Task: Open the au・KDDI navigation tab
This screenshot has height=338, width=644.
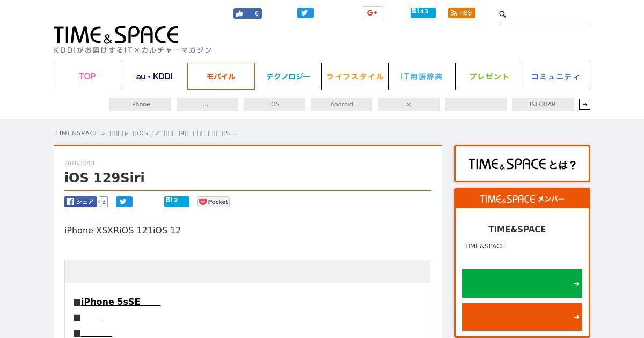Action: 154,76
